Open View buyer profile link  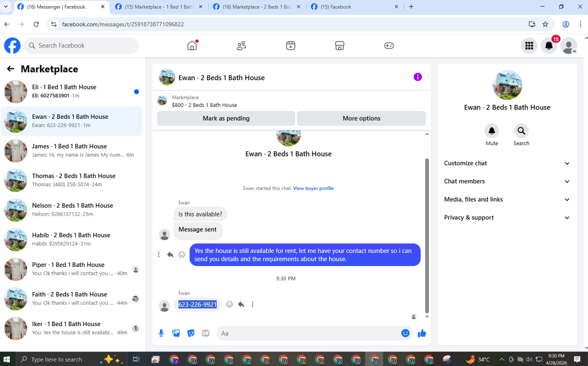313,188
